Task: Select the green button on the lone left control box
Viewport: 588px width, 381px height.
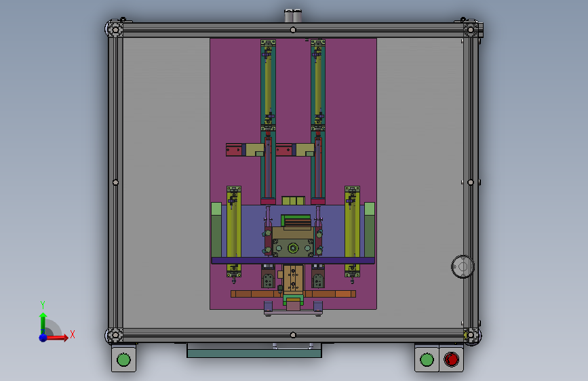Action: click(x=123, y=359)
